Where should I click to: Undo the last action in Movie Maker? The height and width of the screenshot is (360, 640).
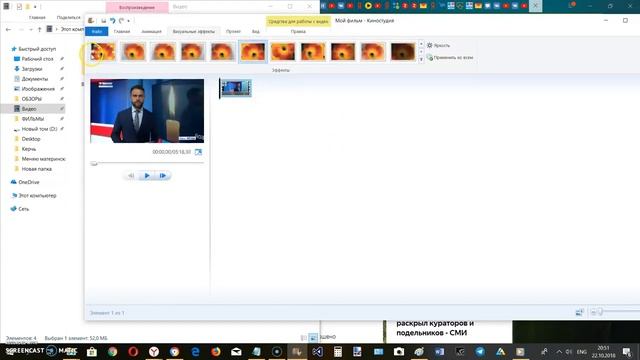tap(113, 21)
